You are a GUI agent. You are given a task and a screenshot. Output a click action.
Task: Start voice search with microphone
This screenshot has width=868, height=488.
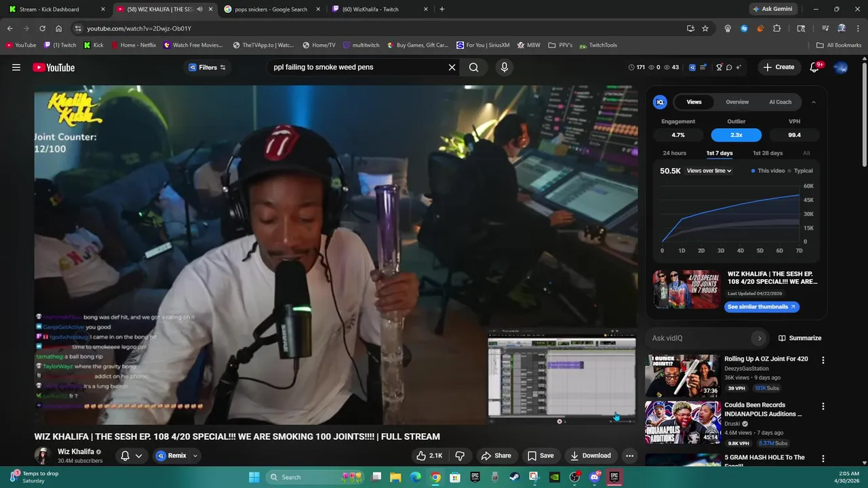[x=504, y=67]
